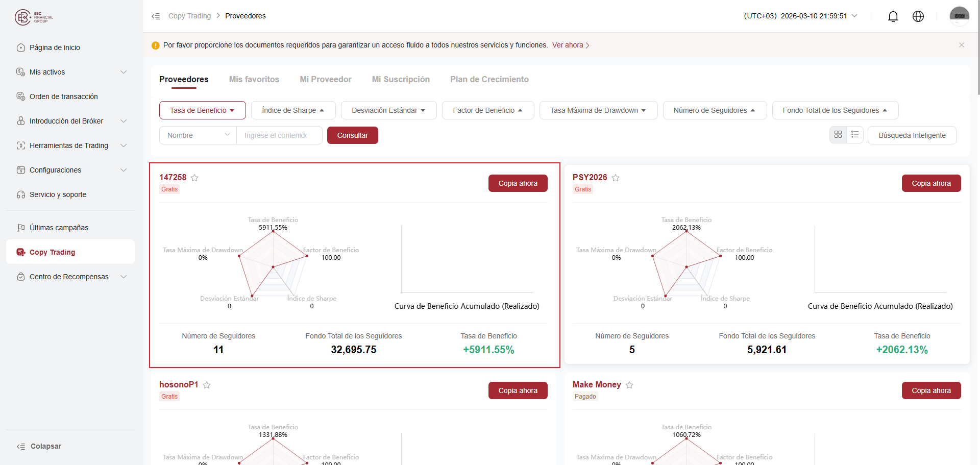Dismiss the document notice banner

pyautogui.click(x=961, y=45)
